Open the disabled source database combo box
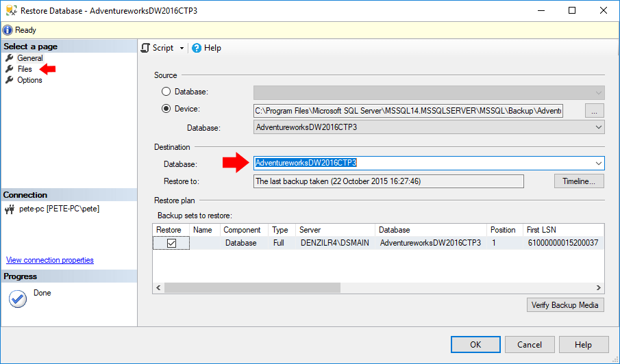Viewport: 620px width, 364px height. pyautogui.click(x=429, y=93)
